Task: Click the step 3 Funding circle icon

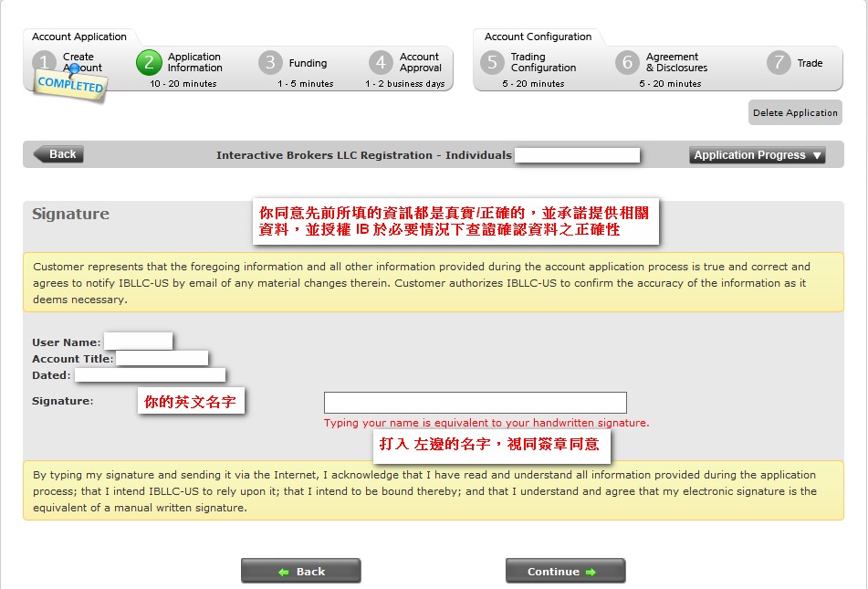Action: coord(270,62)
